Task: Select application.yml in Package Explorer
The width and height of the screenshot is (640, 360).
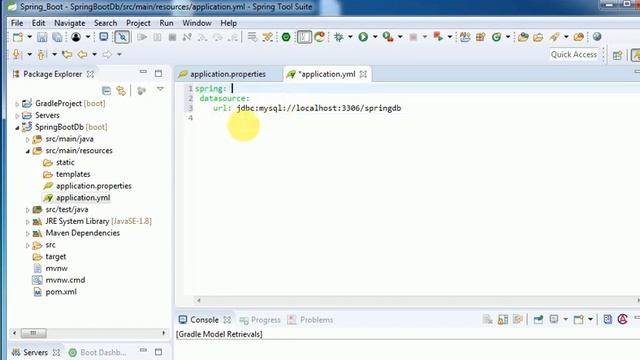Action: (x=83, y=198)
